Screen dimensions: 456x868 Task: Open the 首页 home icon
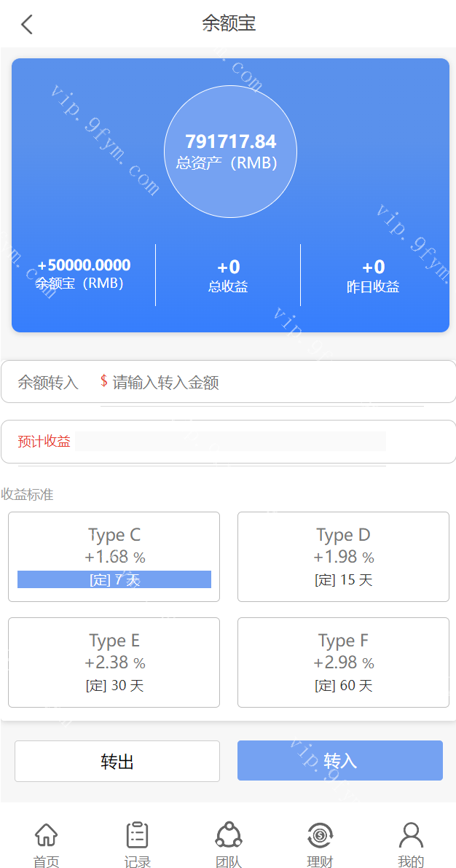[x=46, y=835]
